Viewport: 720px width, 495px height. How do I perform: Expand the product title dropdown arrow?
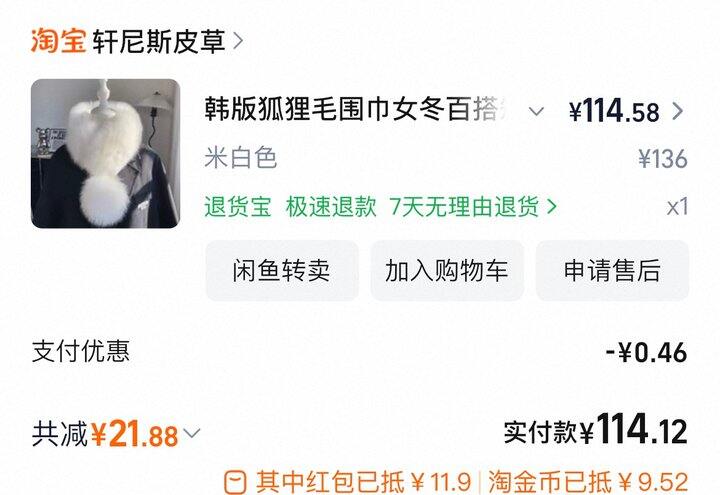pos(536,111)
